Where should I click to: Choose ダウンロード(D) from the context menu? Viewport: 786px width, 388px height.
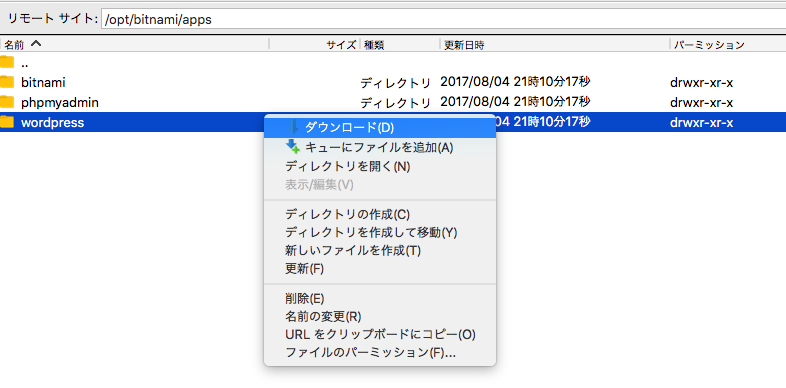[379, 128]
